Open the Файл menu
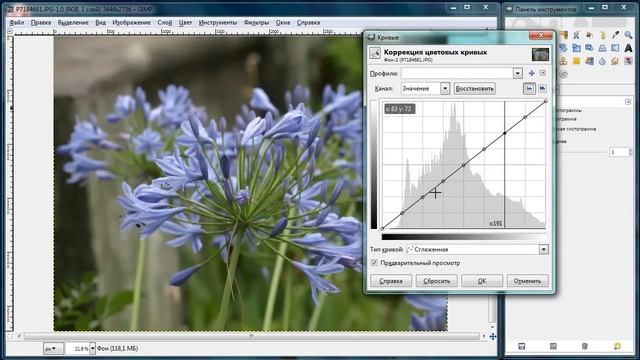Screen dimensions: 640x360 point(17,22)
